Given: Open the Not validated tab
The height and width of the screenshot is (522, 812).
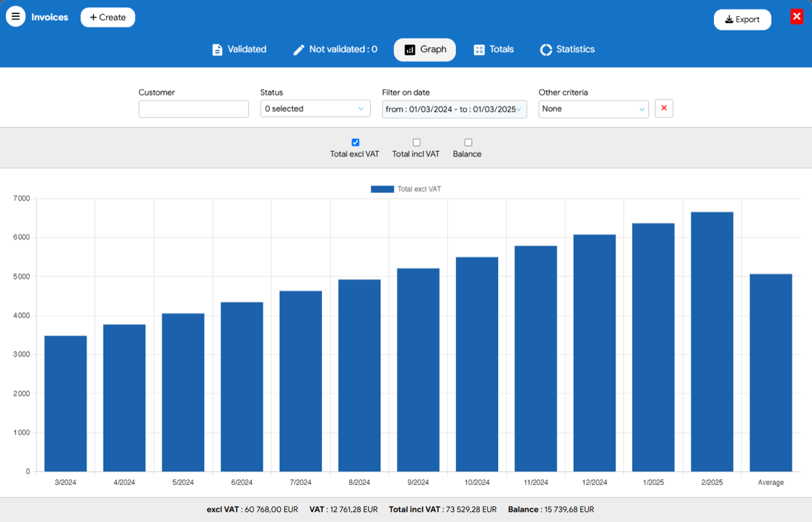Looking at the screenshot, I should 335,49.
